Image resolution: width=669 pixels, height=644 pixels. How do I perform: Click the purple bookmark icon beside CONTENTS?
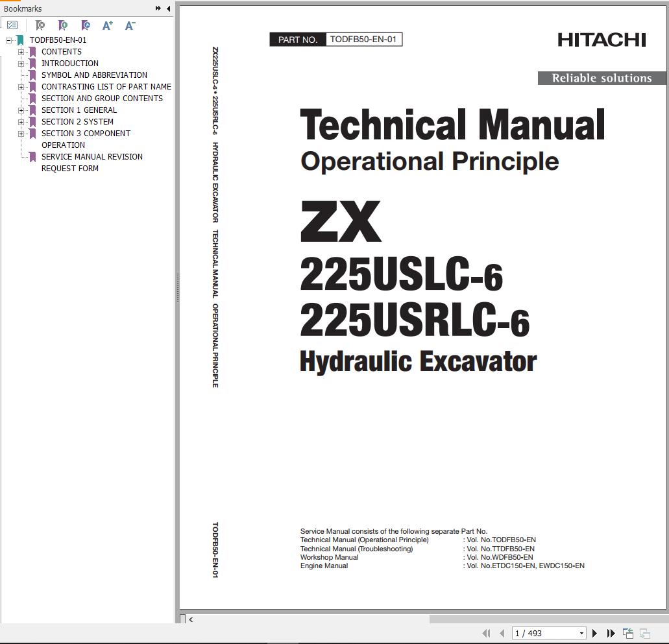click(32, 52)
